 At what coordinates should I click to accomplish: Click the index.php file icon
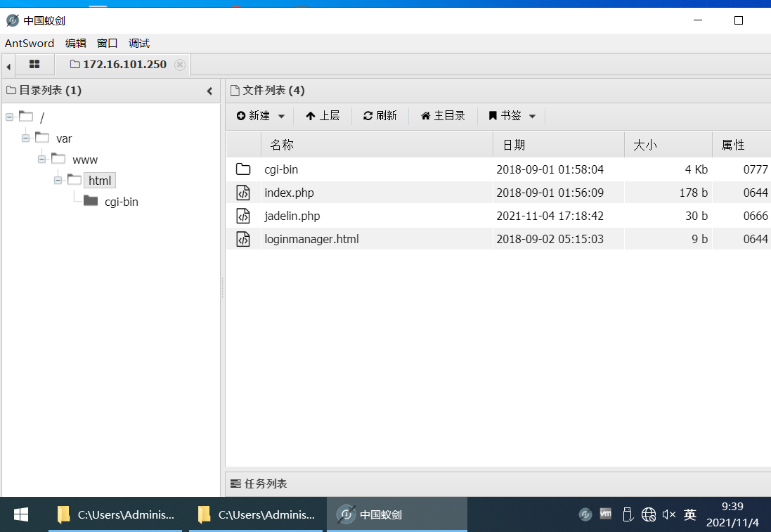pos(243,193)
